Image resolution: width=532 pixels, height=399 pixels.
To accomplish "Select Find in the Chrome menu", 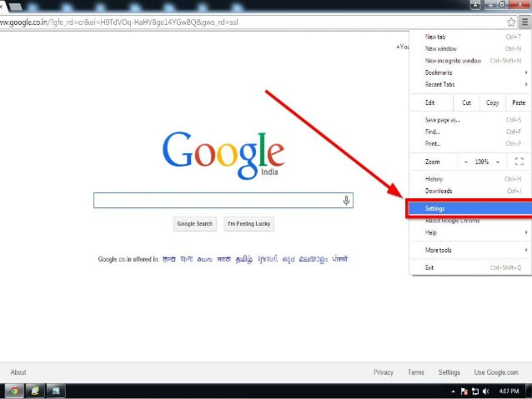I will pyautogui.click(x=470, y=132).
